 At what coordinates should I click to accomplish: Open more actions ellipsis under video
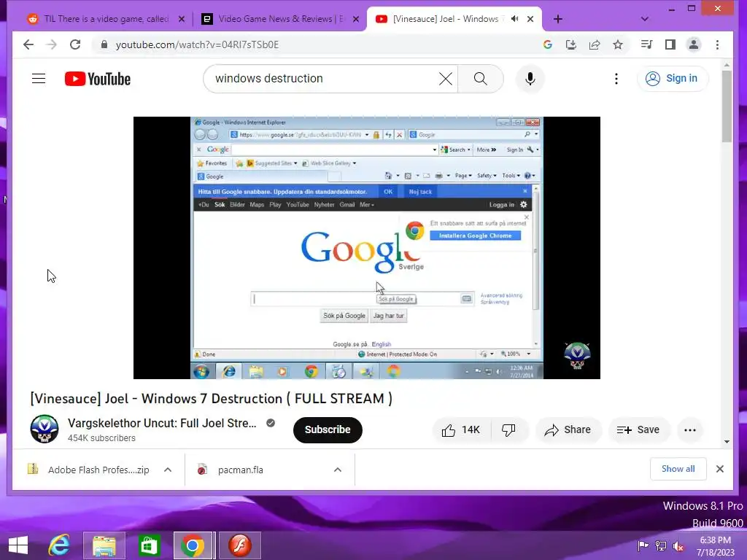click(x=690, y=430)
